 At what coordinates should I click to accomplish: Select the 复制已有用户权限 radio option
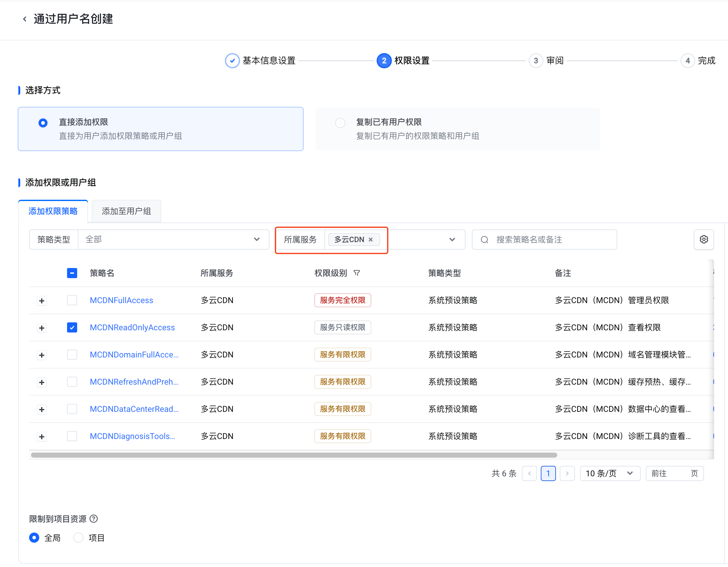point(340,123)
